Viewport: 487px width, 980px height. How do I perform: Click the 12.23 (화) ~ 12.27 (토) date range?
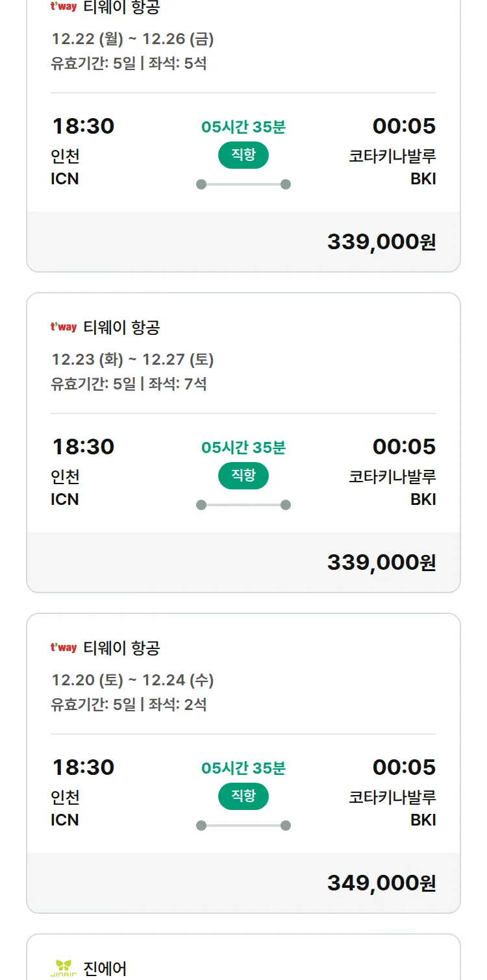tap(132, 360)
